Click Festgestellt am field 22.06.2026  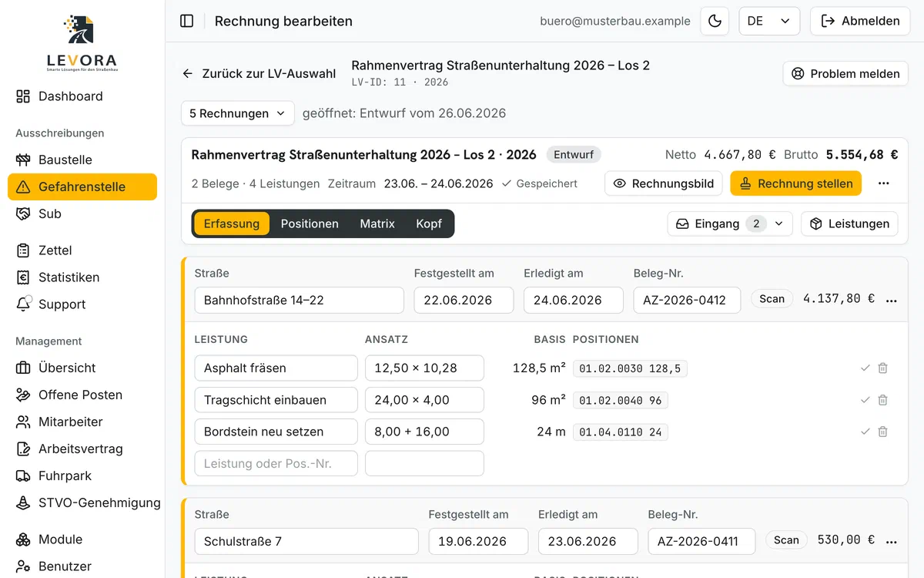point(464,301)
